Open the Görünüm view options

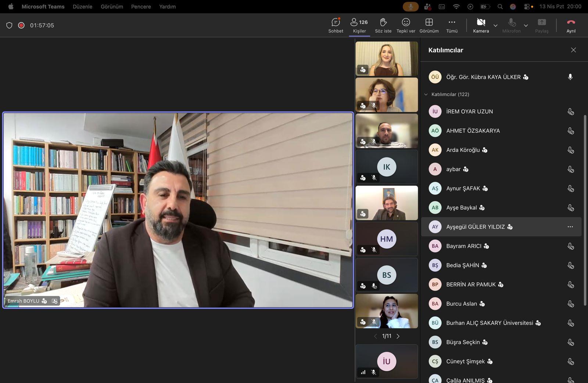coord(429,25)
